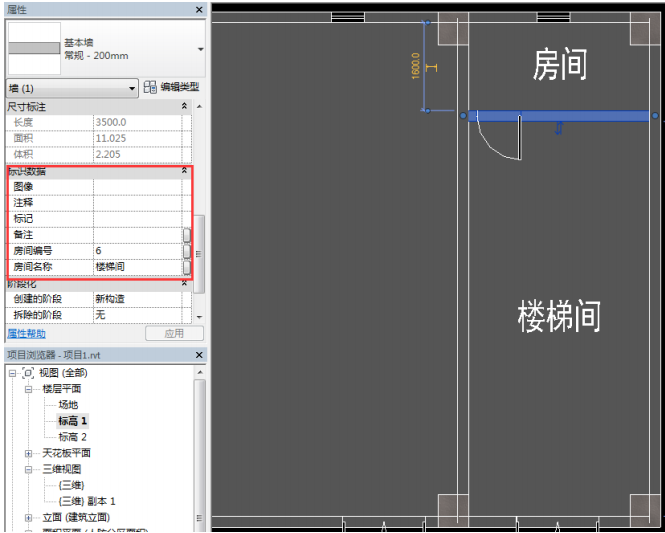This screenshot has height=533, width=665.
Task: Open the {三维} view
Action: coord(71,486)
